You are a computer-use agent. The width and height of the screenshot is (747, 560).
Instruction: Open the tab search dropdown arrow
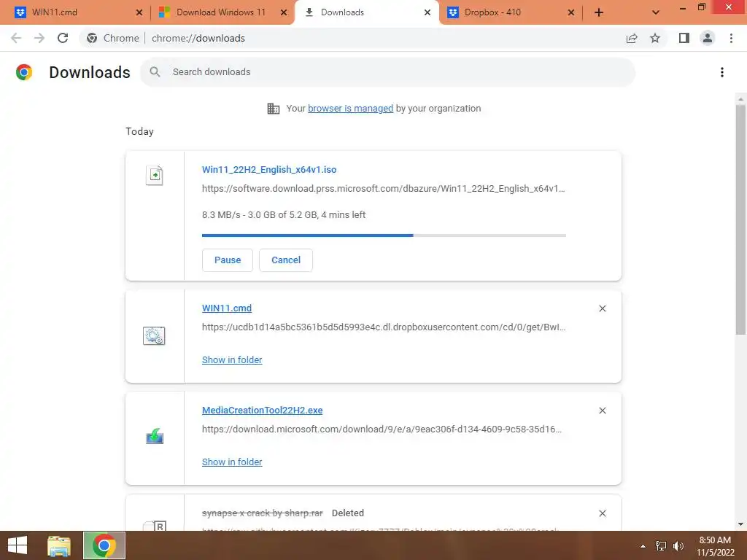click(656, 12)
